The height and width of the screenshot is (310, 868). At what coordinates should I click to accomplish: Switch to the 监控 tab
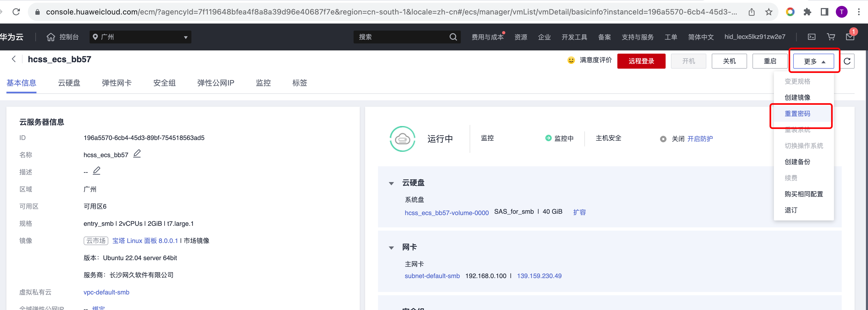pyautogui.click(x=263, y=83)
